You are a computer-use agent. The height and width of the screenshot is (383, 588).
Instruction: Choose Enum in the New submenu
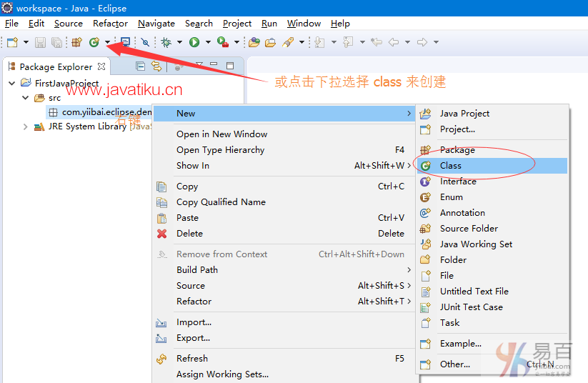[492, 197]
